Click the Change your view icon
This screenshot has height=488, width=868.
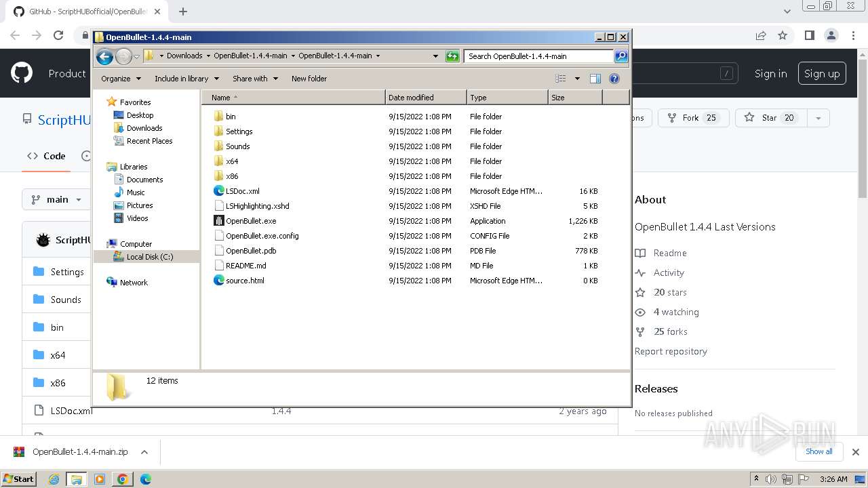(561, 79)
